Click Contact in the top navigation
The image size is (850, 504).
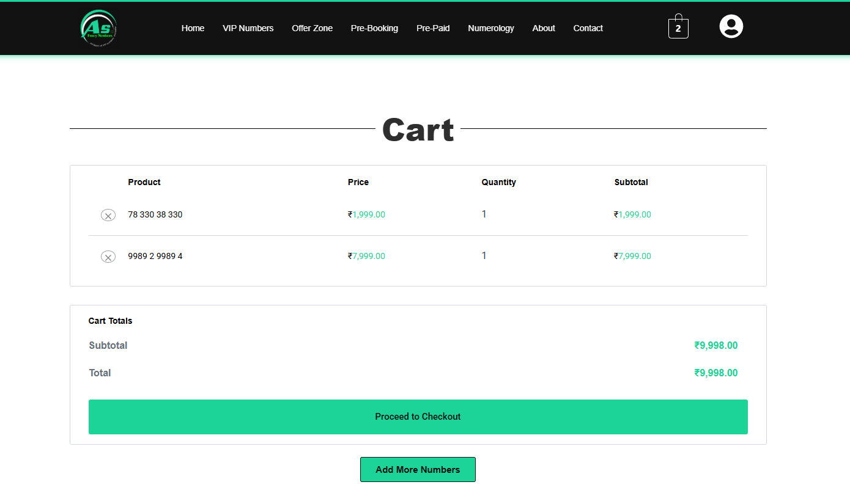tap(588, 28)
